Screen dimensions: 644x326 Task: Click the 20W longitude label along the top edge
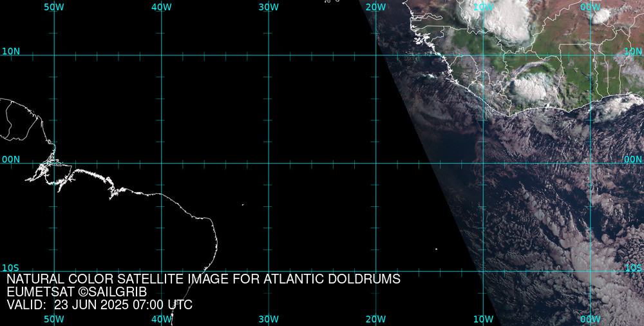pos(376,7)
